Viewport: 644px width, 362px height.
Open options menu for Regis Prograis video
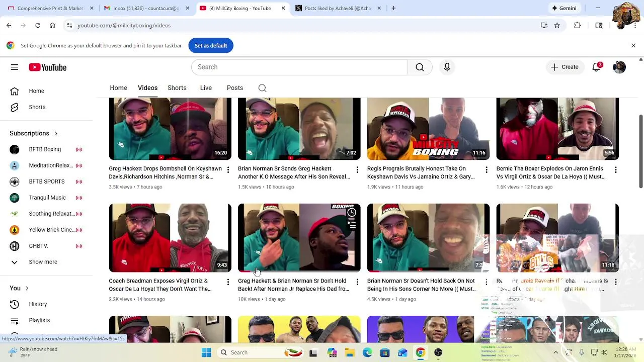(x=487, y=170)
